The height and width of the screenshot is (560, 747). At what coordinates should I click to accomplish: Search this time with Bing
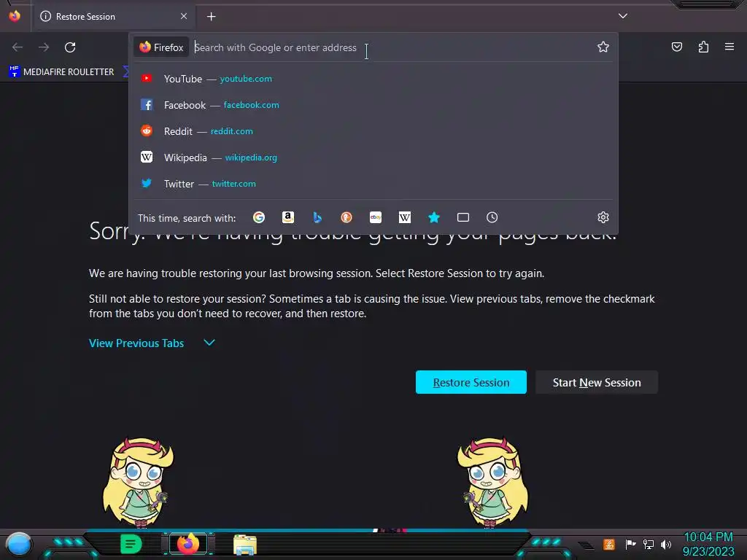[317, 217]
